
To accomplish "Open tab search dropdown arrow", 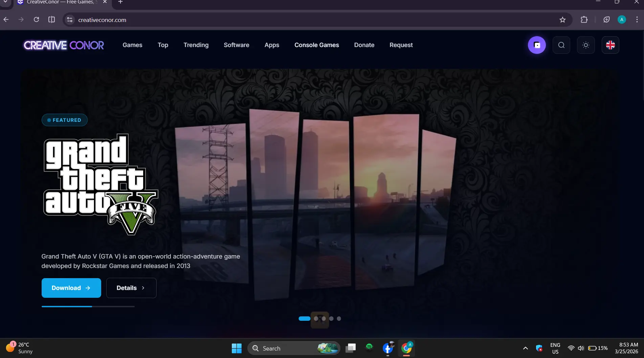I will tap(5, 2).
